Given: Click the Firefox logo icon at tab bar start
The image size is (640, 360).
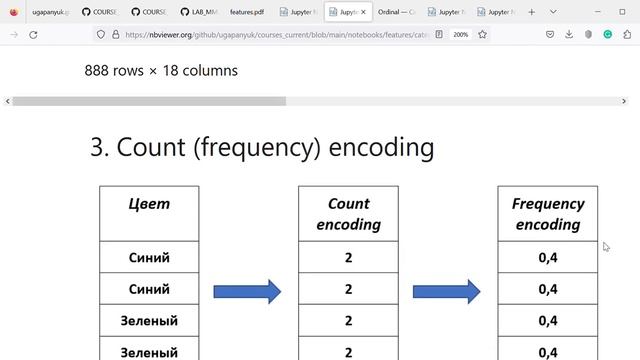Looking at the screenshot, I should pos(13,12).
